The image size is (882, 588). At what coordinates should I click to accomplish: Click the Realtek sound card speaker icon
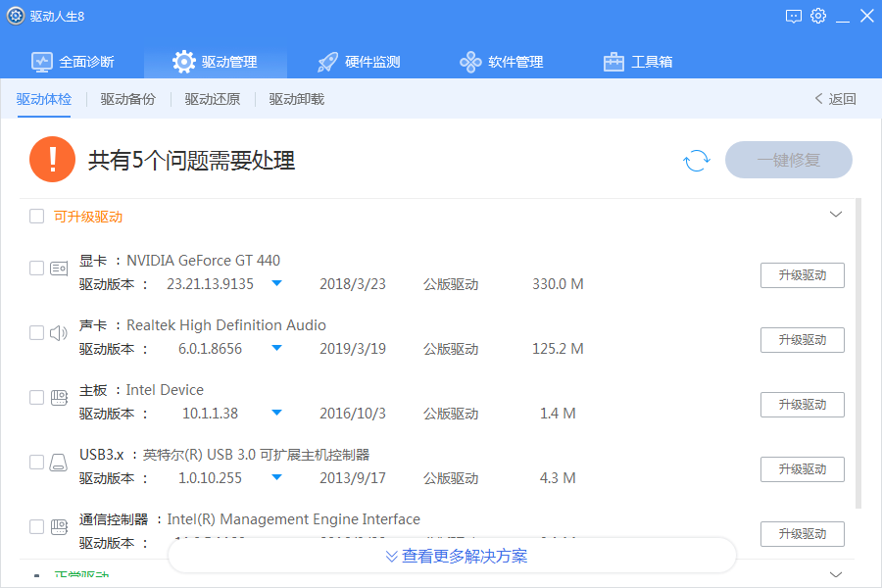click(x=59, y=333)
